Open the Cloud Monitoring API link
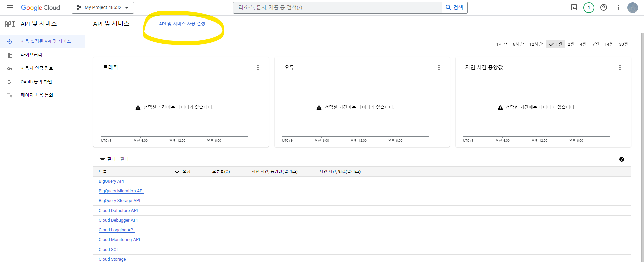 (x=119, y=240)
